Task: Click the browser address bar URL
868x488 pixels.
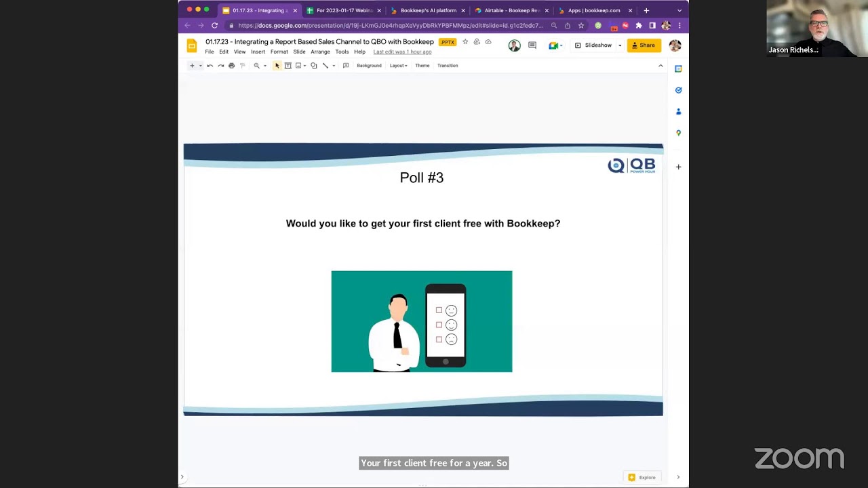Action: click(390, 26)
